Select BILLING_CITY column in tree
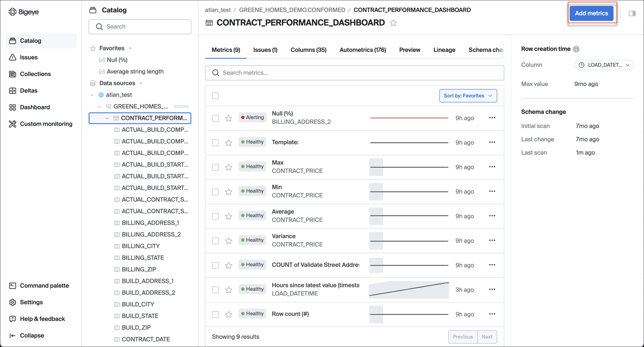The height and width of the screenshot is (347, 644). 141,246
